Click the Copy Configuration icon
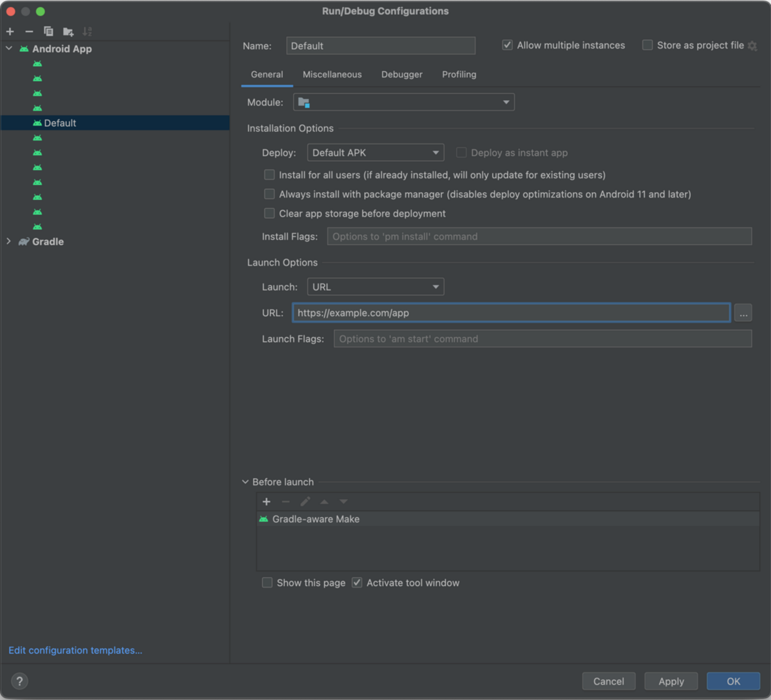This screenshot has height=700, width=771. click(49, 31)
